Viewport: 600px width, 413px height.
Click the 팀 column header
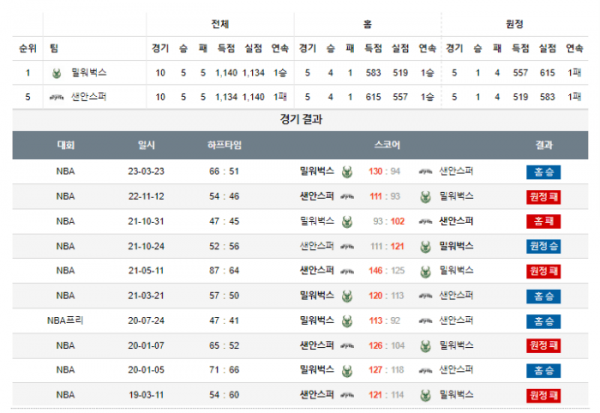54,48
